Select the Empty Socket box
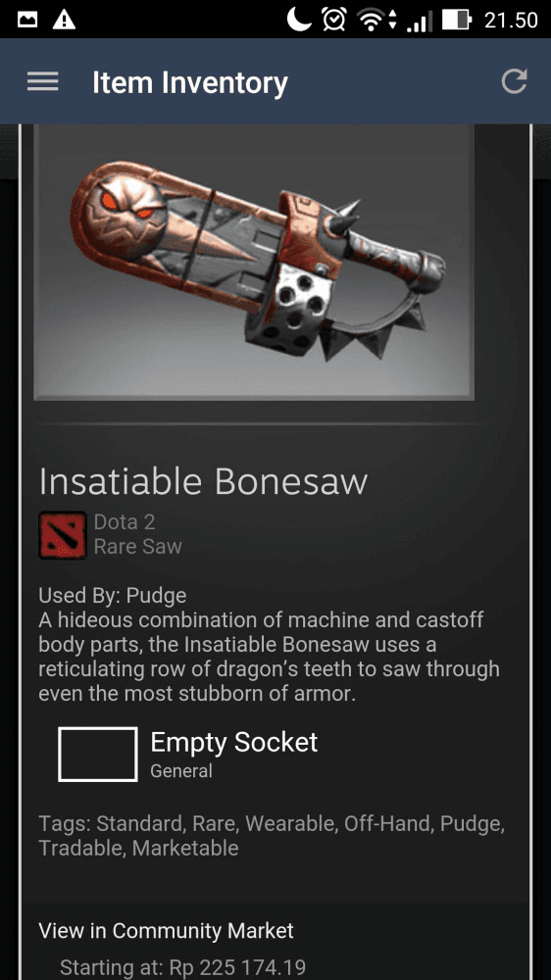551x980 pixels. tap(98, 754)
